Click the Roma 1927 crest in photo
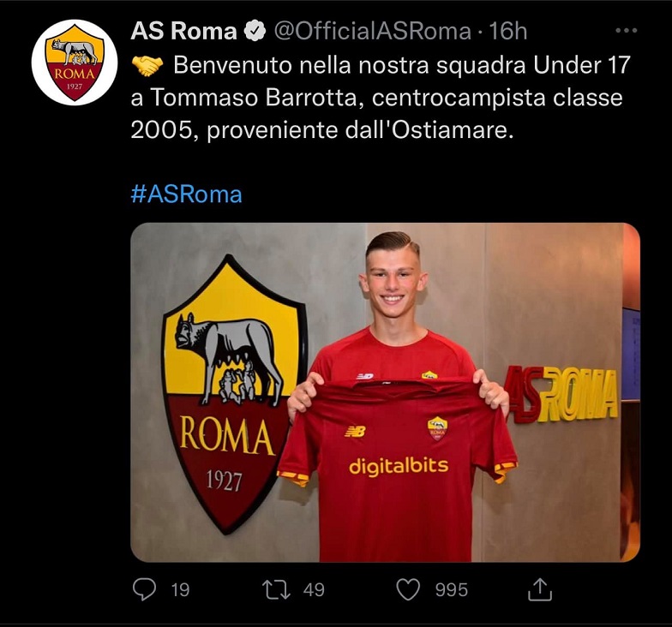Image resolution: width=672 pixels, height=627 pixels. pos(233,394)
